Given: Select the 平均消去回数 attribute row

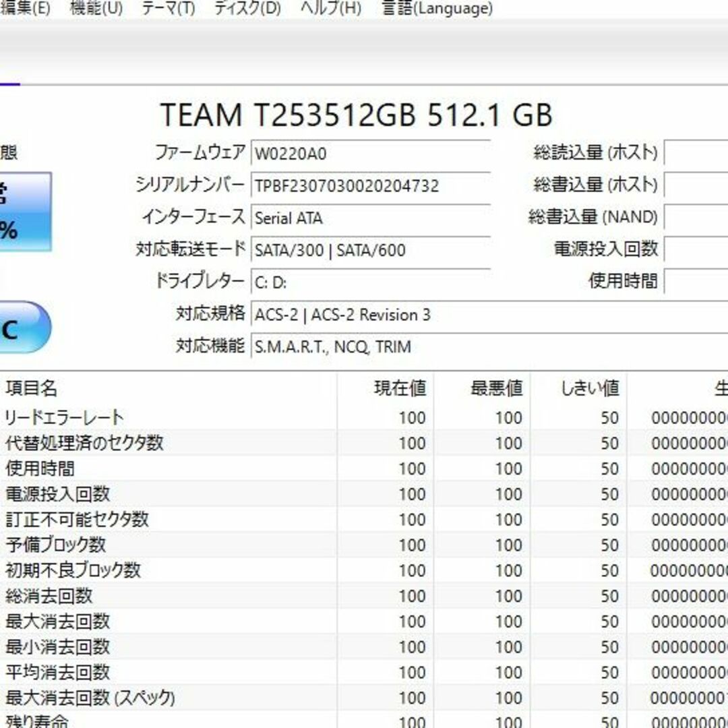Looking at the screenshot, I should [364, 673].
